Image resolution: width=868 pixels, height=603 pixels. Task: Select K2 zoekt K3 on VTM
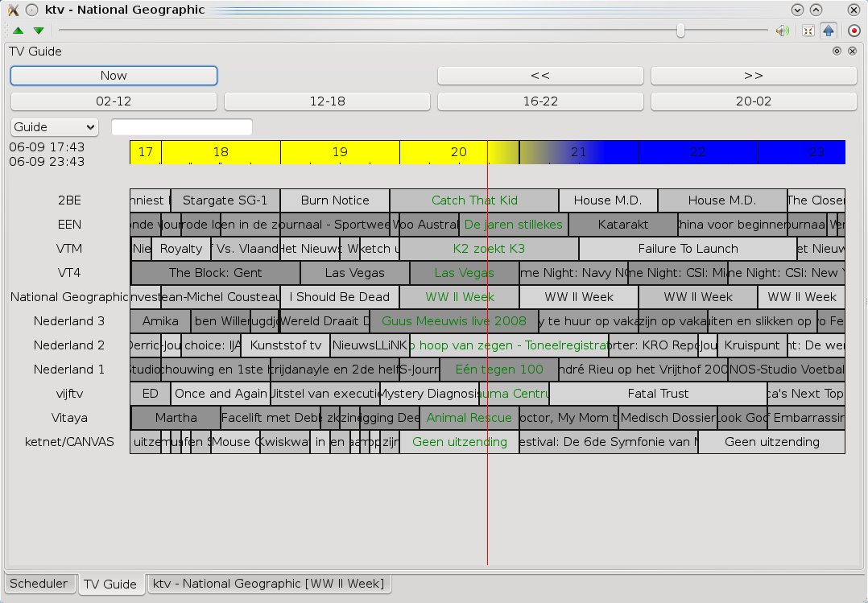pos(489,249)
